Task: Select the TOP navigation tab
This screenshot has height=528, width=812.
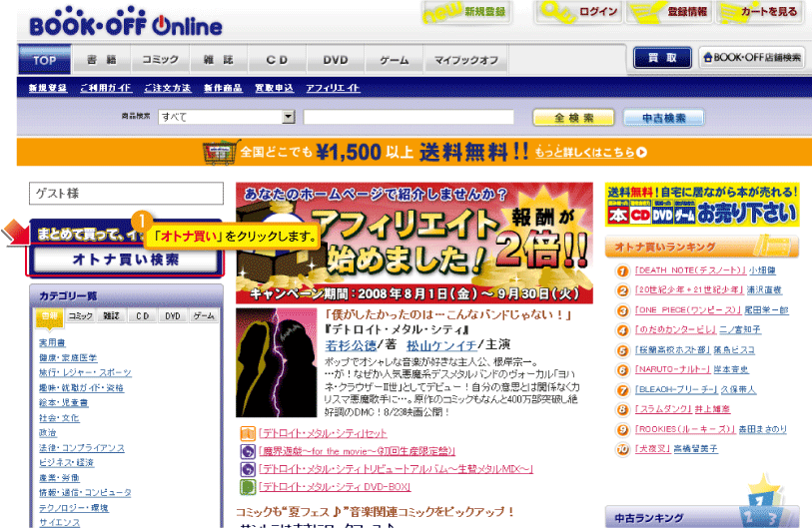Action: coord(45,60)
